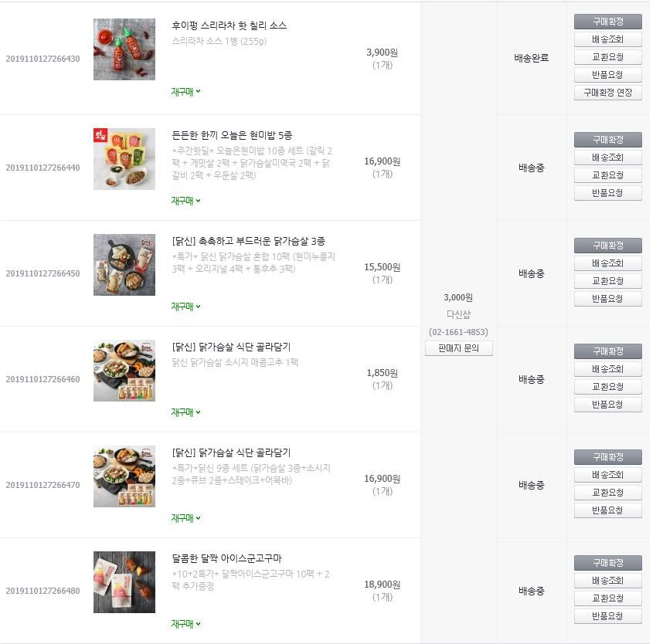Open product title 달콤한 달짝 아이스군고구마

(226, 558)
